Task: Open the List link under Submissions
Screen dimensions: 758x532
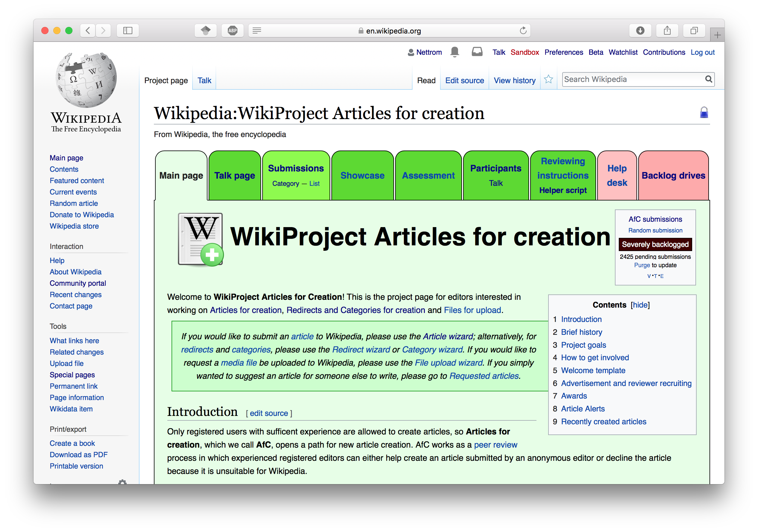Action: 314,183
